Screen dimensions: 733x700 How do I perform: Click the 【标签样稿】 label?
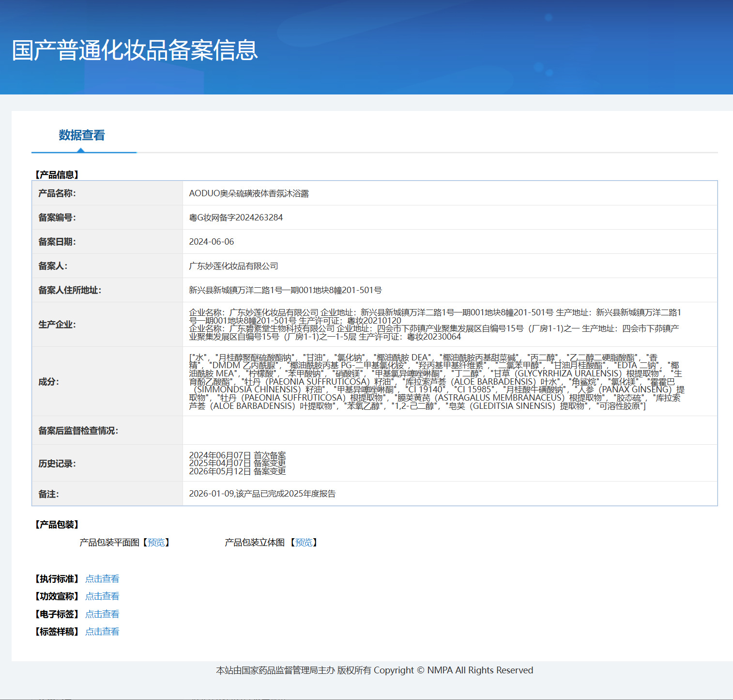click(56, 632)
